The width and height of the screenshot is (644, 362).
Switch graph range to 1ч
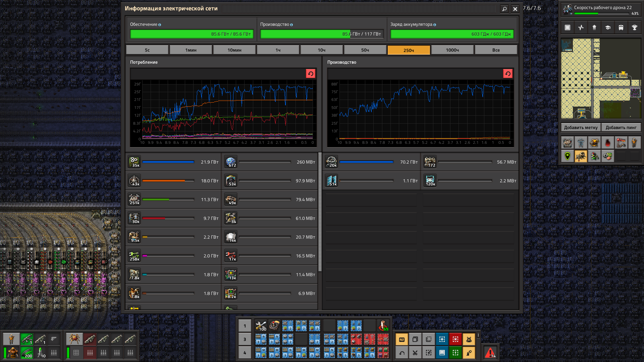point(278,50)
